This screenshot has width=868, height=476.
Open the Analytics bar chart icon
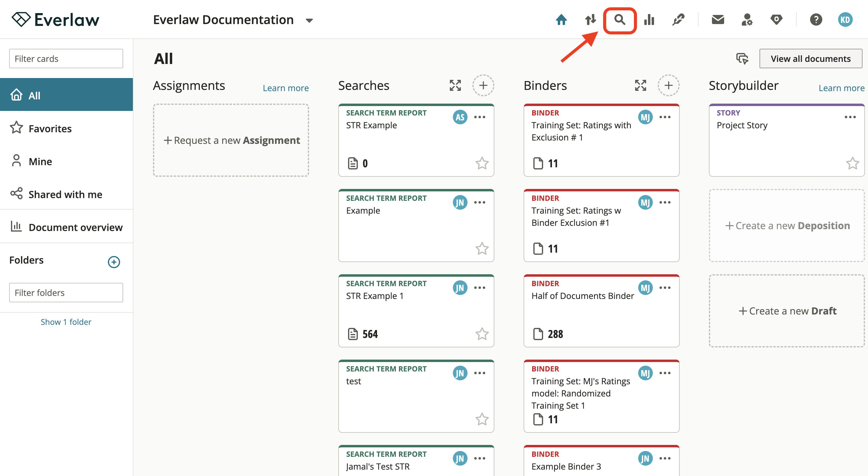pos(649,20)
